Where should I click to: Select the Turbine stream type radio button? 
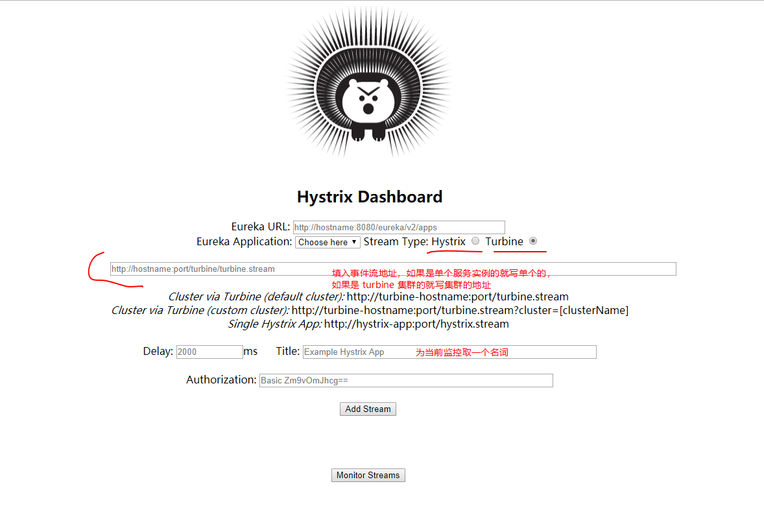pyautogui.click(x=533, y=241)
